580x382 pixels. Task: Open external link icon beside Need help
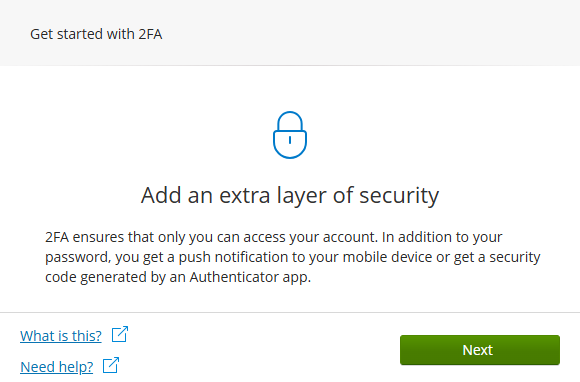[111, 365]
